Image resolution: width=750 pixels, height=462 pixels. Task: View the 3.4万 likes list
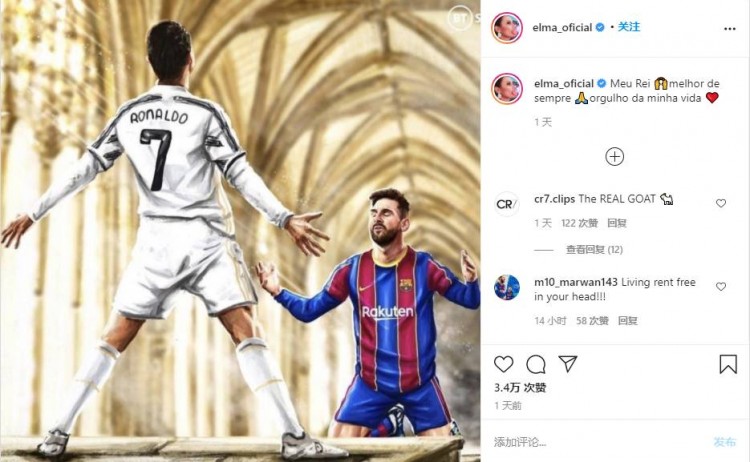(520, 387)
